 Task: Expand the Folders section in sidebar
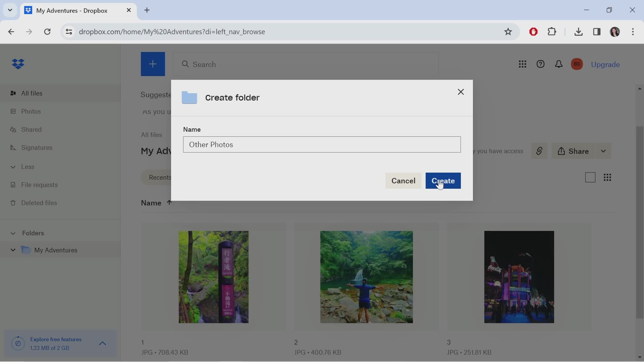tap(11, 233)
